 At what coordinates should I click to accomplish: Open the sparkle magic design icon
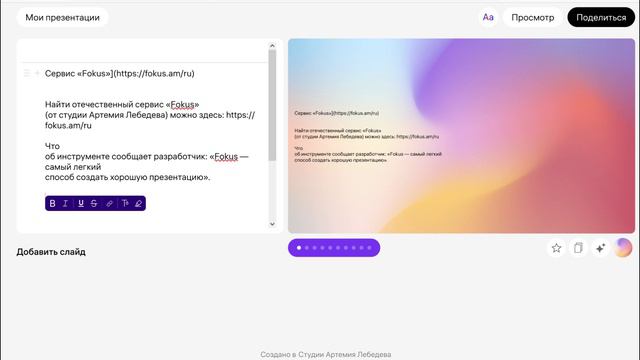click(x=600, y=248)
